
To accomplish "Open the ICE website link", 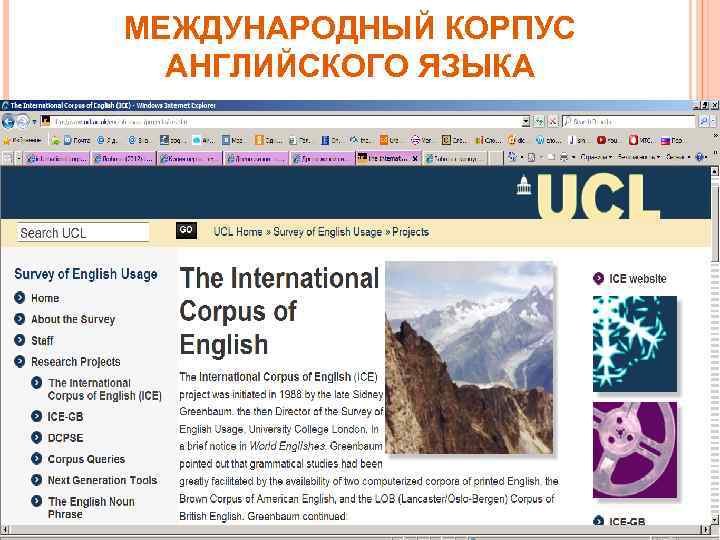I will point(637,279).
